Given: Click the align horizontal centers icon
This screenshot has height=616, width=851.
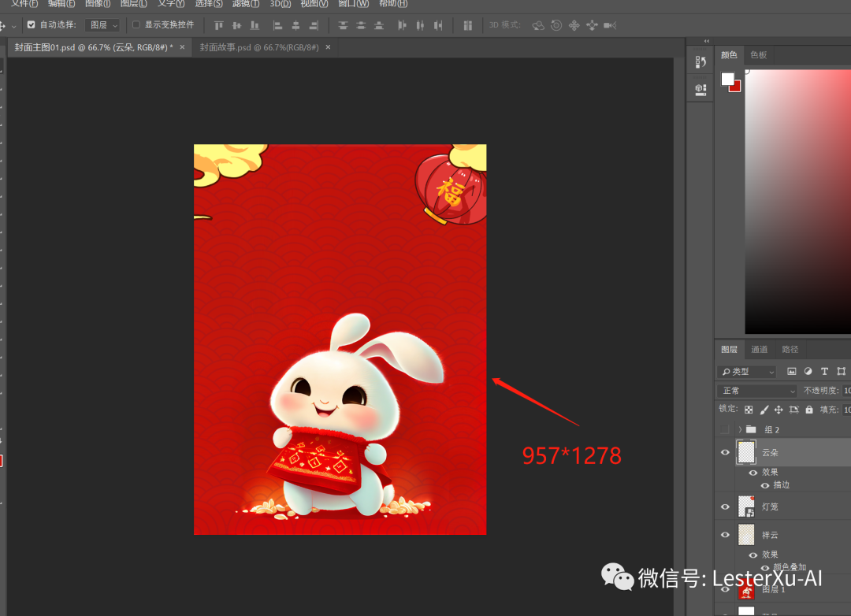Looking at the screenshot, I should tap(295, 25).
